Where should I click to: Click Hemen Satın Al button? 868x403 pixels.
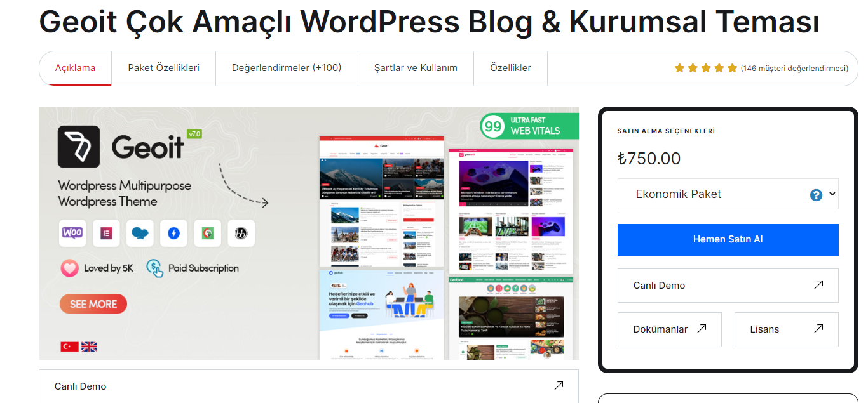tap(728, 240)
